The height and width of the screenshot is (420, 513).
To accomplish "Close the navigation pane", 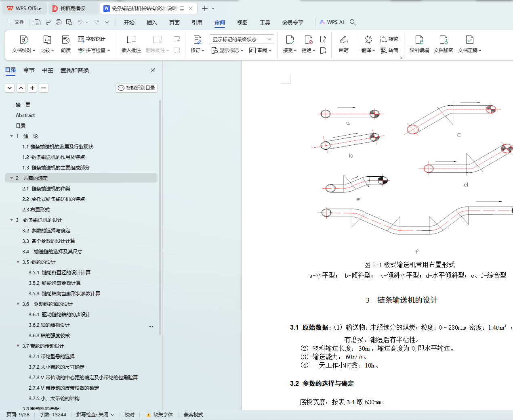I will tap(153, 70).
